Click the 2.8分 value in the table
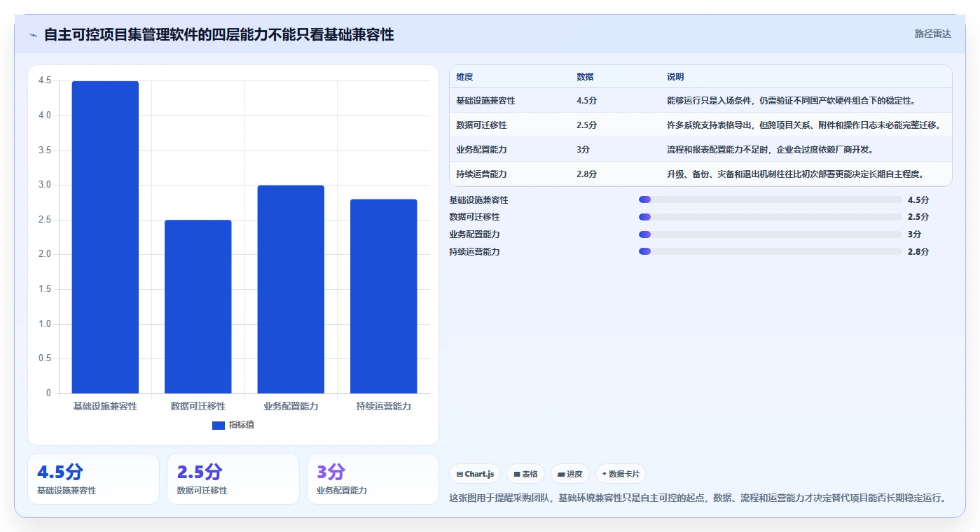 pos(587,174)
